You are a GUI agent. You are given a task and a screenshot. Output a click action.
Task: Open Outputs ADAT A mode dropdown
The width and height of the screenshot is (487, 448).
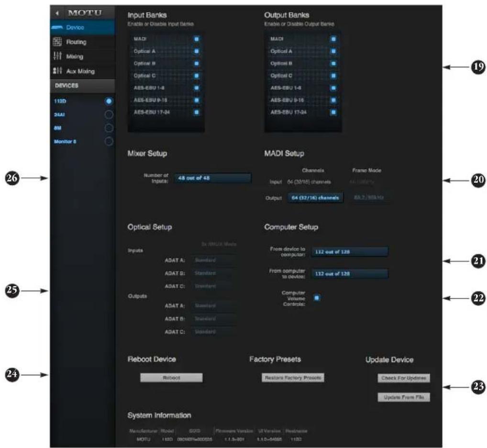tap(214, 306)
